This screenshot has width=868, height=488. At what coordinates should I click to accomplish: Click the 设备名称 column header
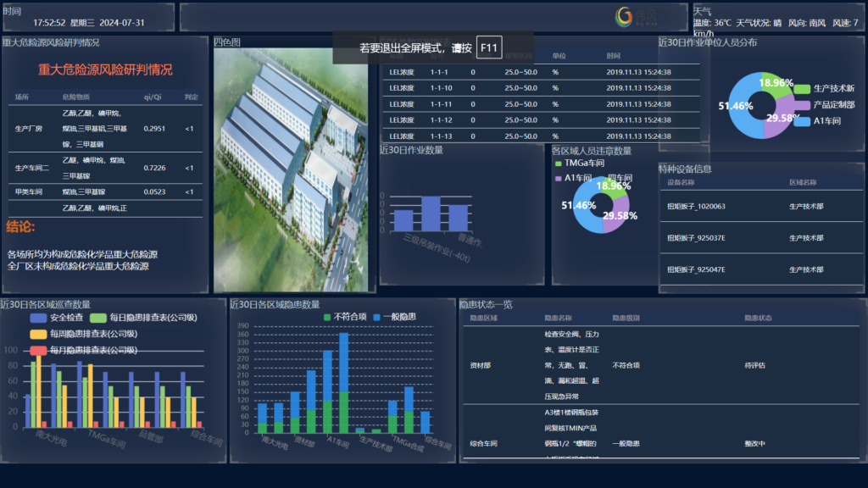point(681,183)
